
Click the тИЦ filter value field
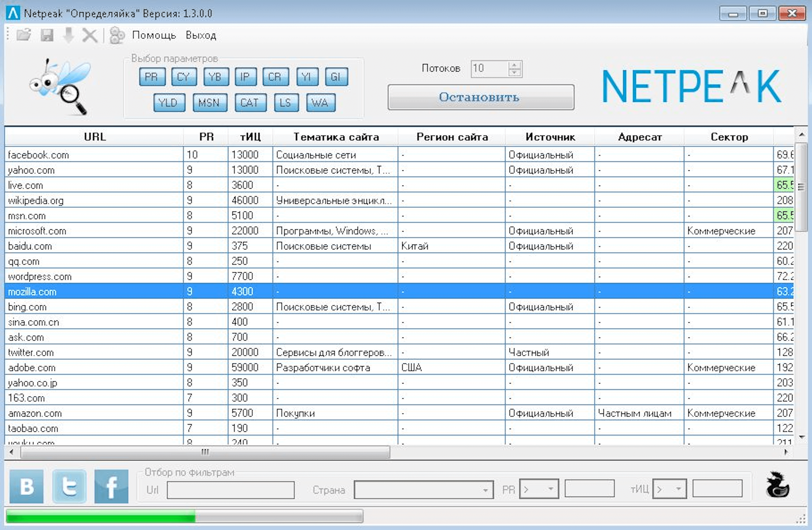coord(717,488)
